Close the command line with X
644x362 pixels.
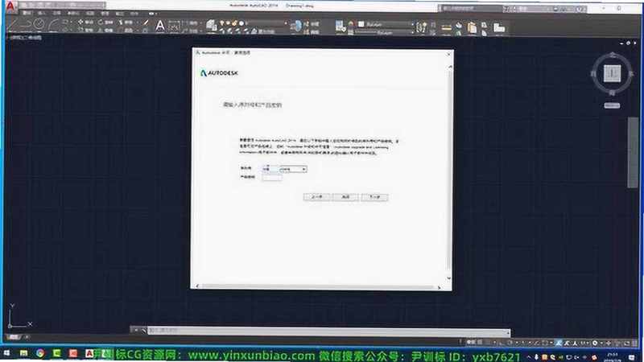pos(136,330)
